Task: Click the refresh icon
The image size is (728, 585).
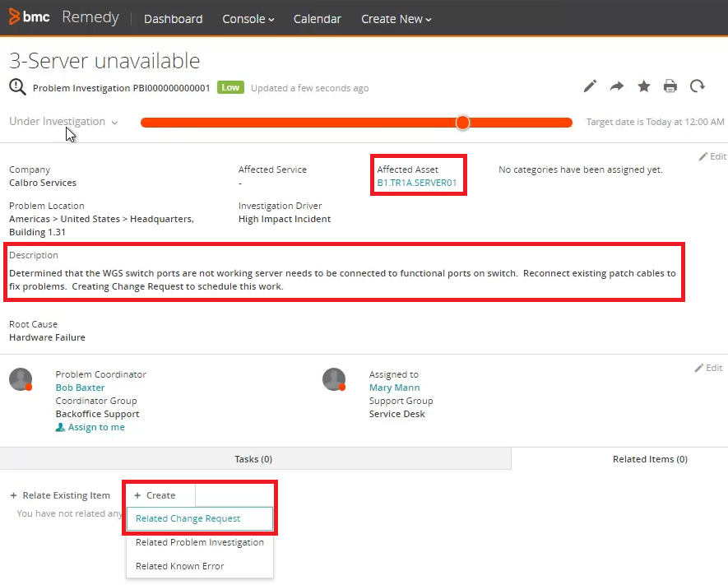Action: [x=697, y=86]
